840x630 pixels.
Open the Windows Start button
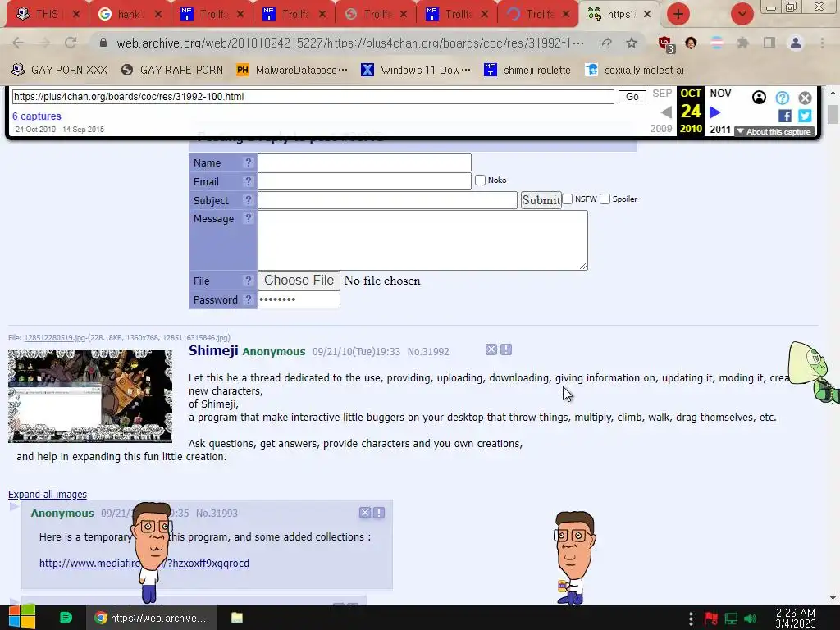point(21,618)
